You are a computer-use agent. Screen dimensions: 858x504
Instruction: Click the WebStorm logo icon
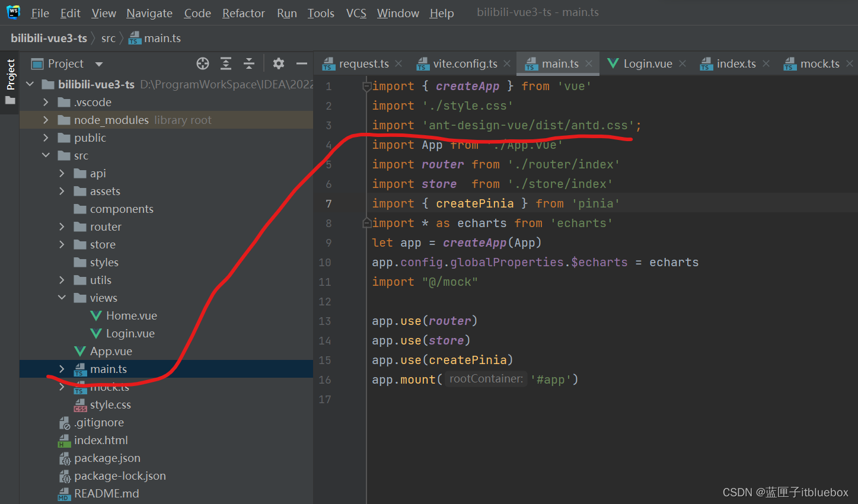(x=13, y=12)
